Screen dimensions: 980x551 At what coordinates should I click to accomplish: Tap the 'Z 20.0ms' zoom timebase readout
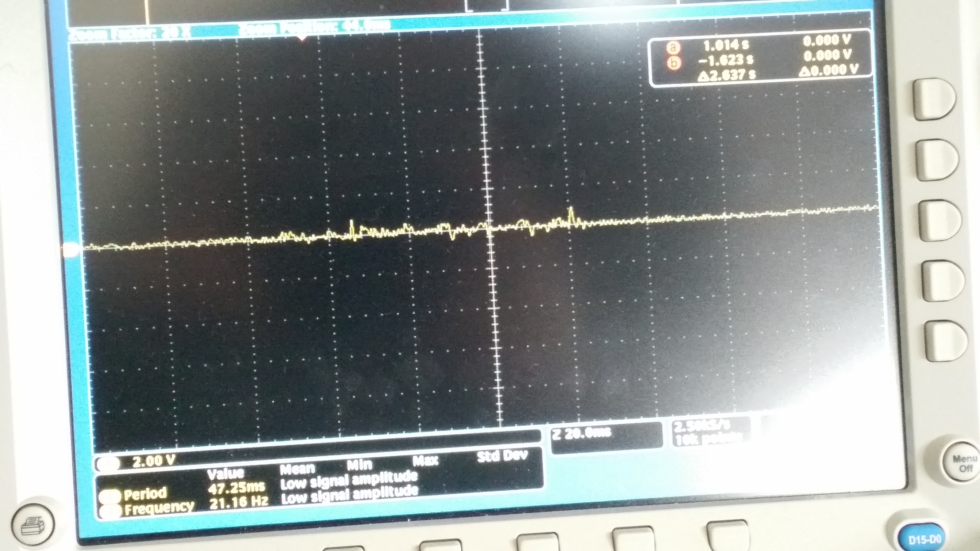(x=581, y=434)
